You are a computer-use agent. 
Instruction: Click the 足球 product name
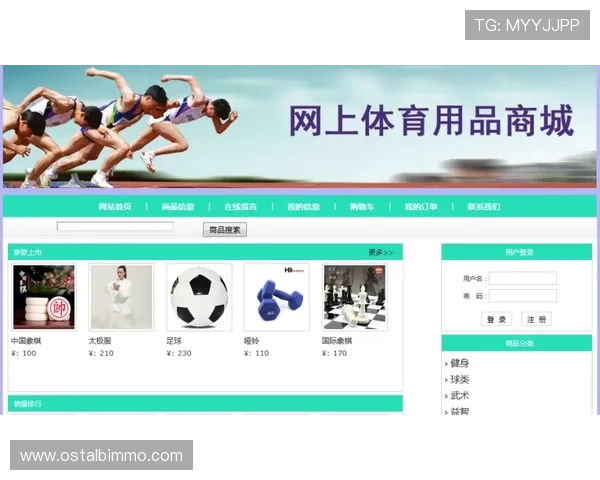(174, 341)
